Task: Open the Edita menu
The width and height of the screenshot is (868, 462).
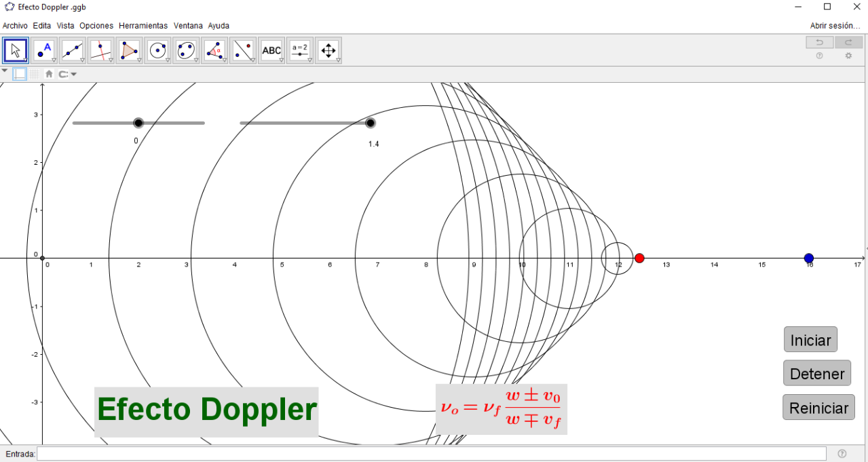Action: coord(42,26)
